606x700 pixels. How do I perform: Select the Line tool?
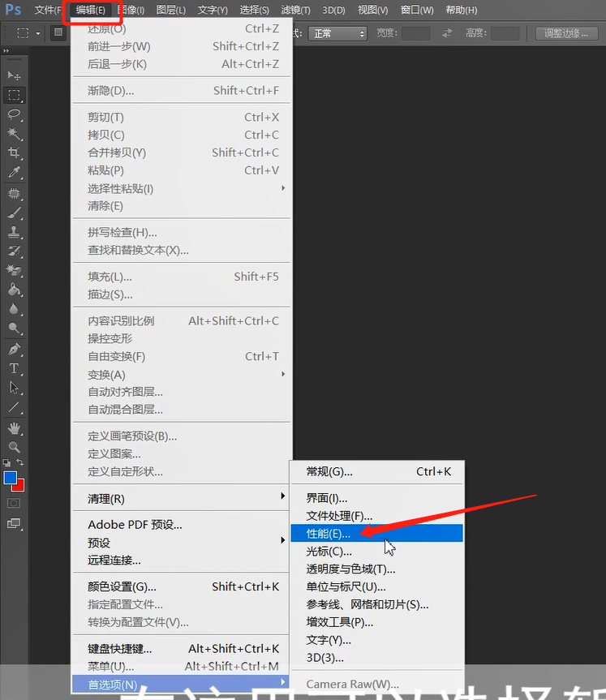(14, 407)
